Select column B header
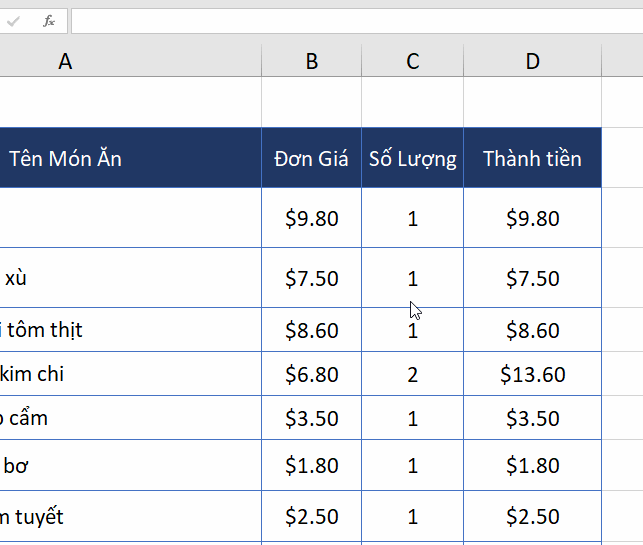Screen dimensions: 643x545 [312, 61]
